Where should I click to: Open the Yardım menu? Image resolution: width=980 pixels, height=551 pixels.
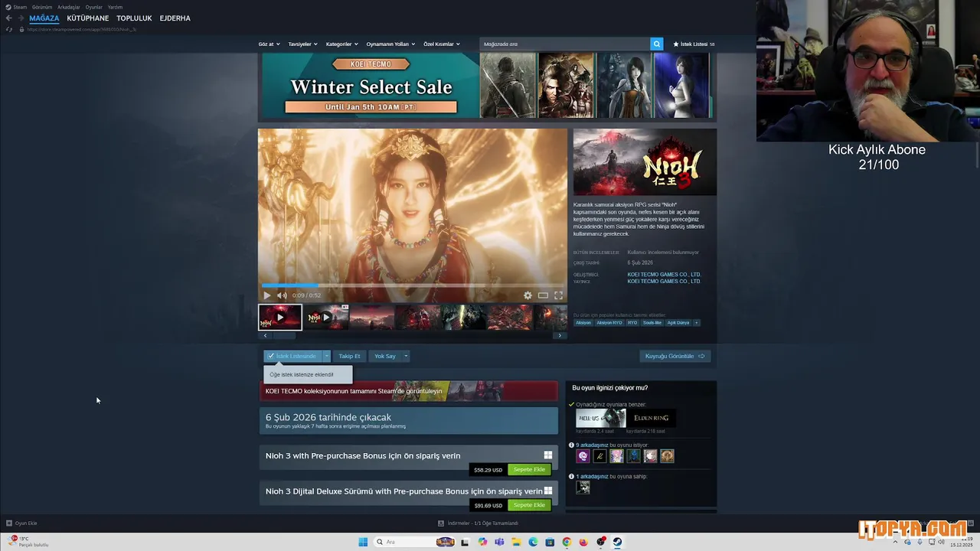click(x=115, y=7)
